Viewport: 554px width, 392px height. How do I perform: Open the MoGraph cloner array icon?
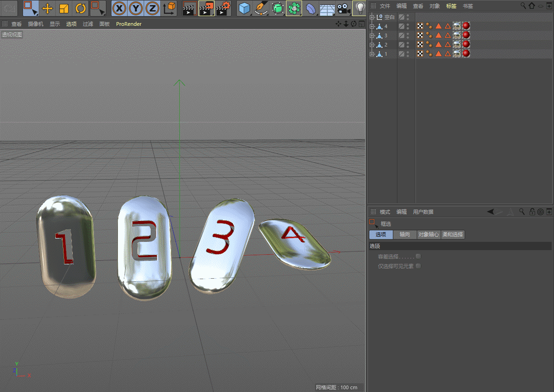coord(294,8)
